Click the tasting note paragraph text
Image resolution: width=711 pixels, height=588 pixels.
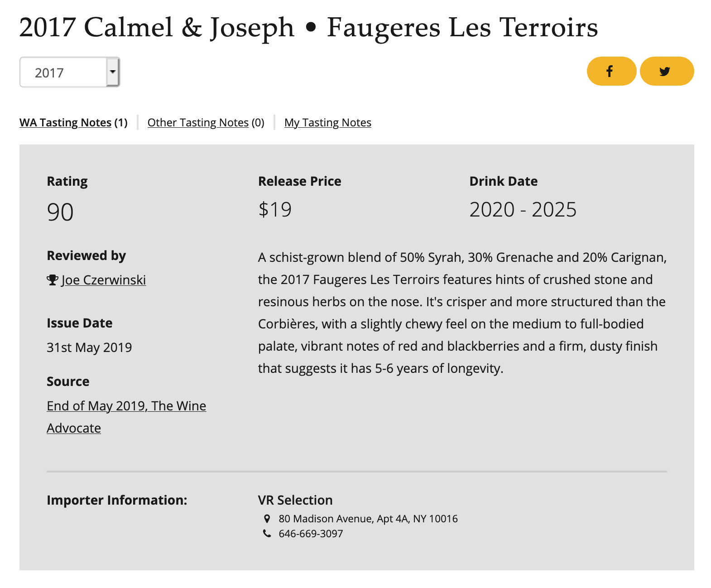pyautogui.click(x=462, y=313)
